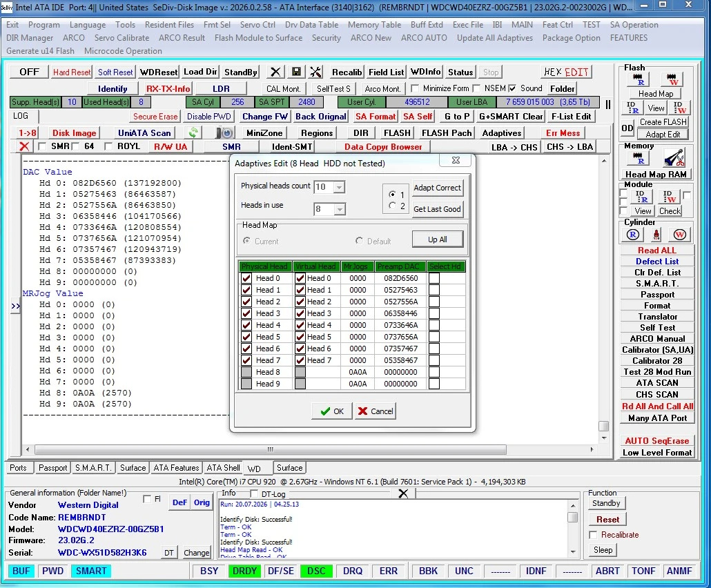Click the Memory guitar and scissors icon

pos(674,158)
